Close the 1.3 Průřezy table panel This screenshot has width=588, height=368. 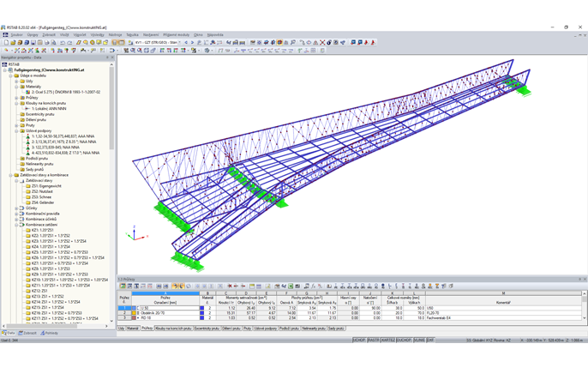pyautogui.click(x=585, y=279)
